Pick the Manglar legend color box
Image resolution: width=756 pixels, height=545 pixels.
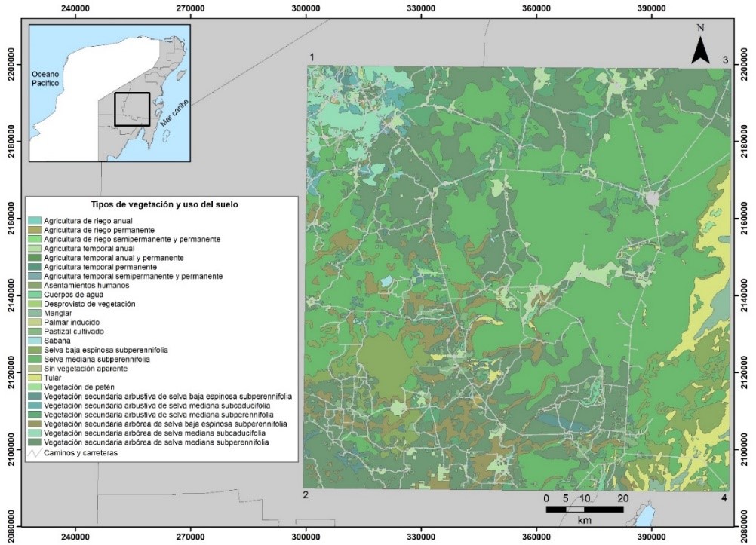tap(35, 313)
